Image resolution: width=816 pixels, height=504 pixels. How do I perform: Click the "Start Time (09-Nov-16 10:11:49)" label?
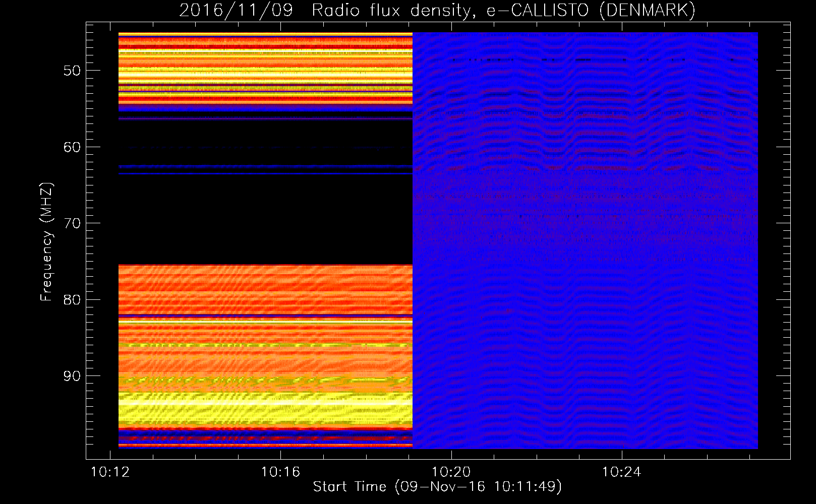[x=437, y=487]
